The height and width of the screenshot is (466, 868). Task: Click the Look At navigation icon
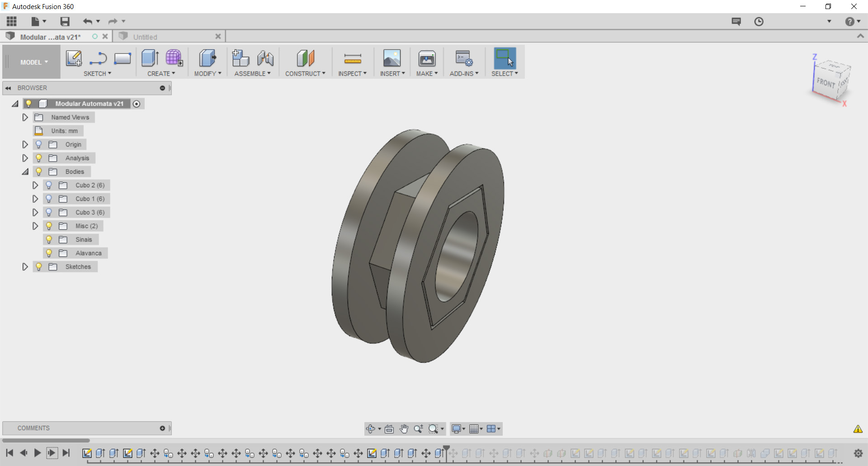[389, 429]
